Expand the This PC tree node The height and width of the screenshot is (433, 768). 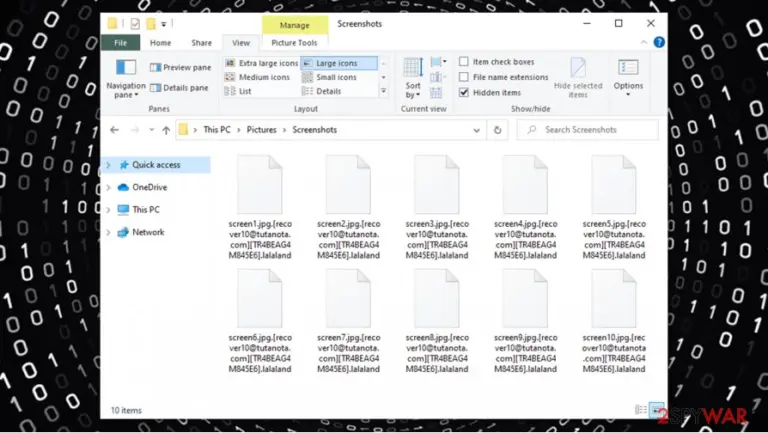click(x=109, y=210)
